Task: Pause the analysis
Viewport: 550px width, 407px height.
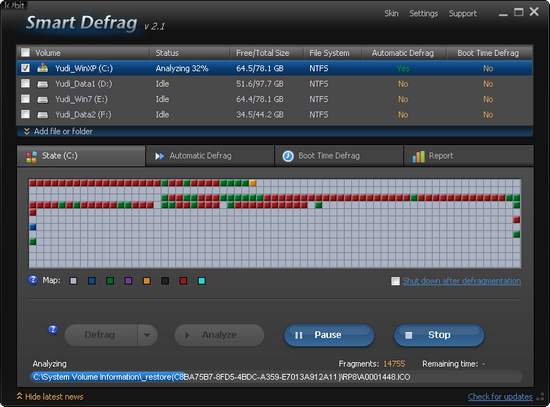Action: (x=329, y=335)
